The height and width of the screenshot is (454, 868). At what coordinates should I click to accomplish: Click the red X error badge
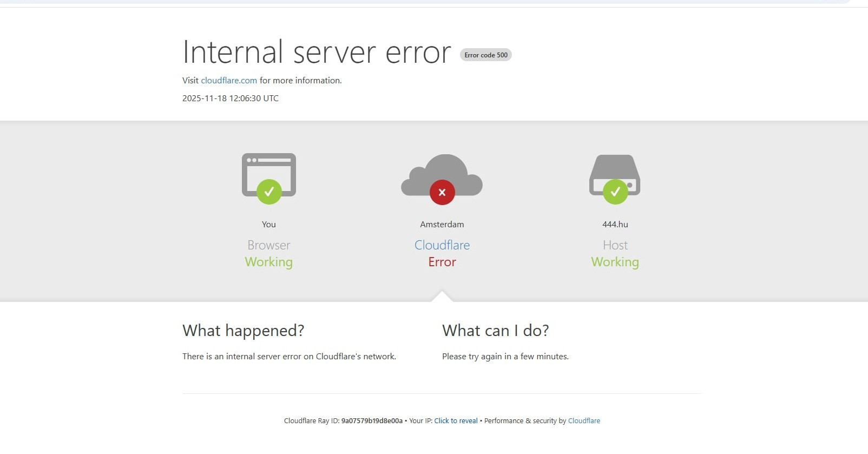coord(442,192)
